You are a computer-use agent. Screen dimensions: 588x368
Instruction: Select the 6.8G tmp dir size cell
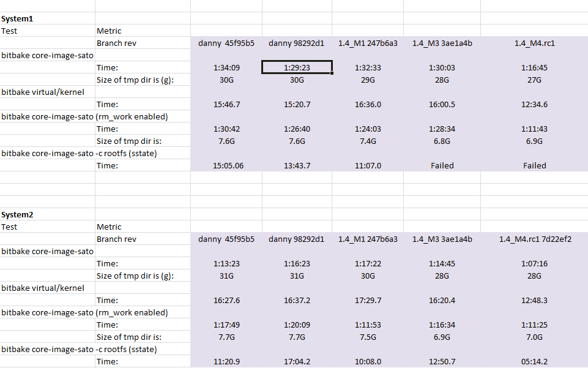pos(442,141)
